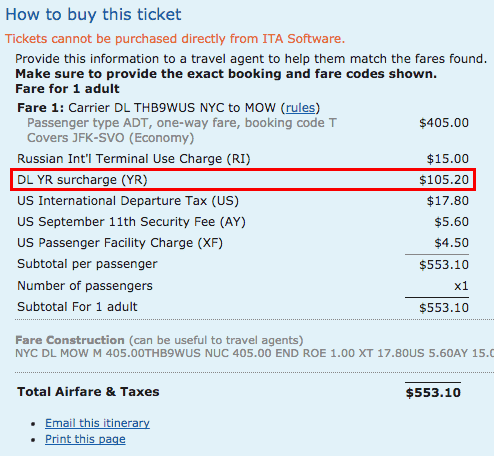Select the Russian Int'l Terminal Use Charge row
The height and width of the screenshot is (456, 494).
click(x=243, y=159)
